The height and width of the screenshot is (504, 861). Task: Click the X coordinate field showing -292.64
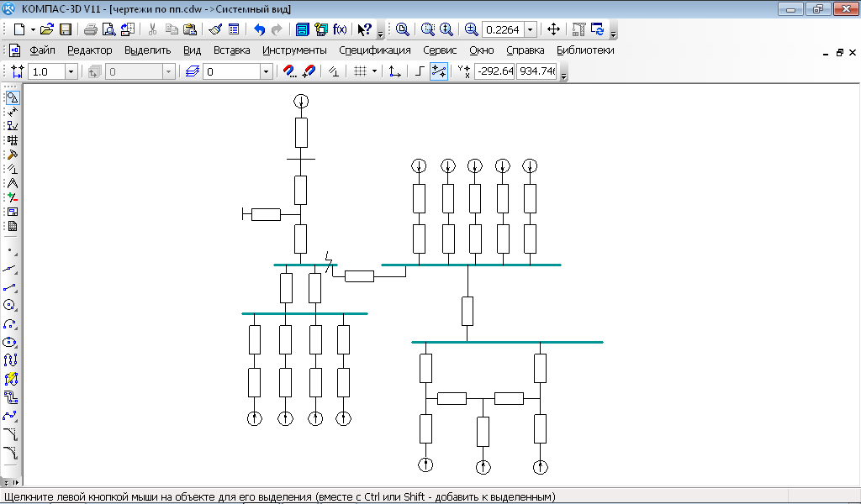(494, 72)
